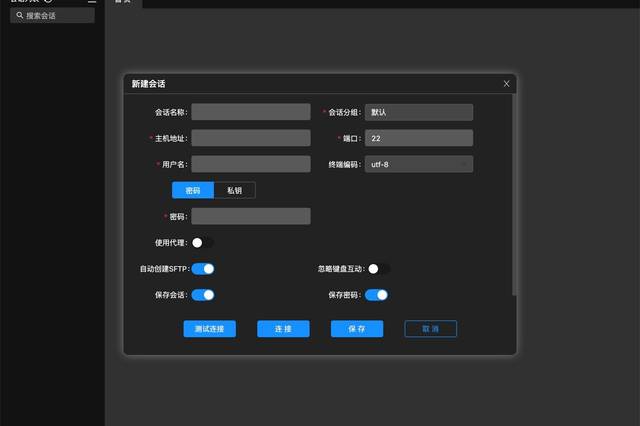Click the 用户名 input field
640x426 pixels.
(x=251, y=164)
